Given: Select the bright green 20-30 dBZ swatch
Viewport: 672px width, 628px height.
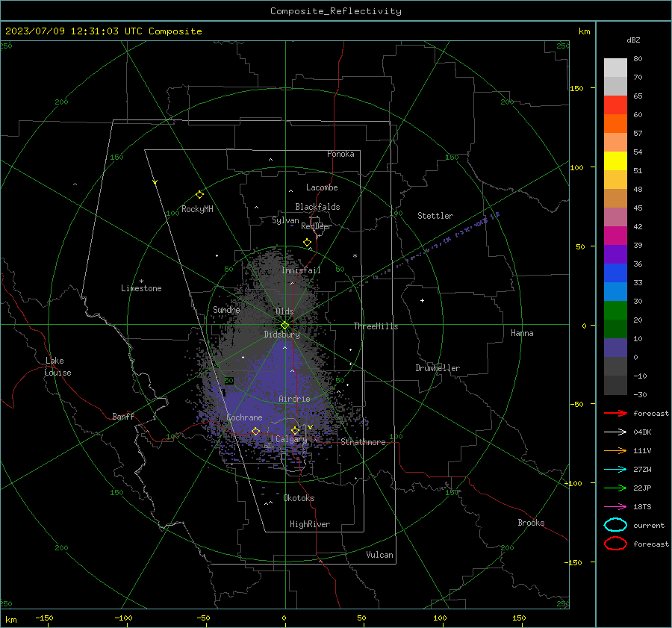Looking at the screenshot, I should click(x=615, y=311).
